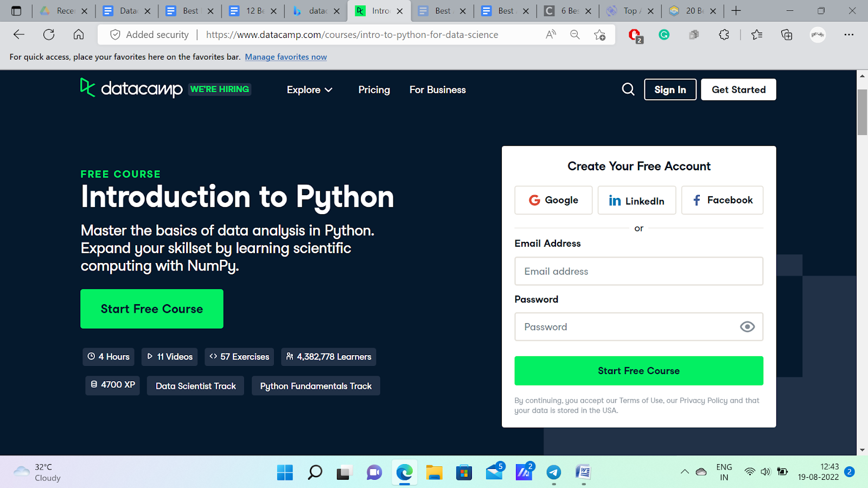Switch to the Top A browser tab

[x=629, y=11]
